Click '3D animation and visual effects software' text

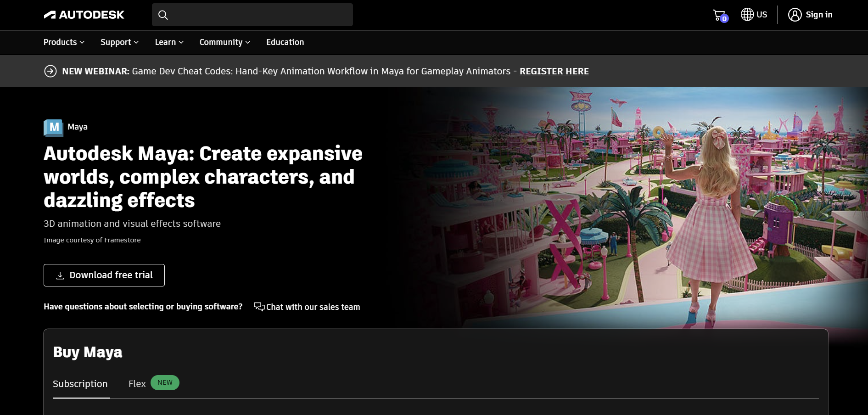[x=132, y=224]
